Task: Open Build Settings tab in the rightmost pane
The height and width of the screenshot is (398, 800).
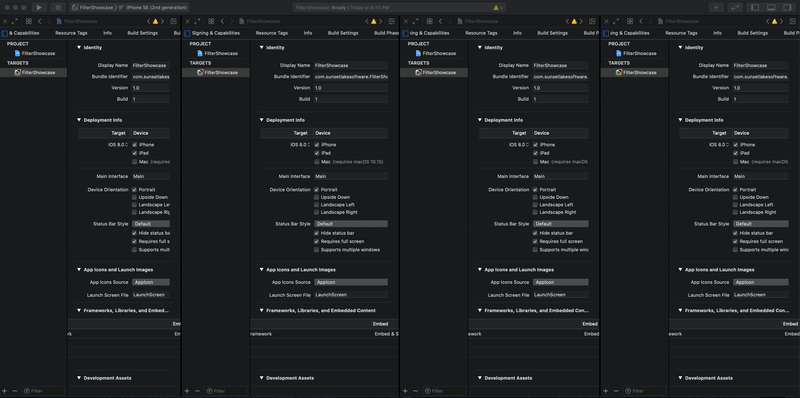Action: coord(753,33)
